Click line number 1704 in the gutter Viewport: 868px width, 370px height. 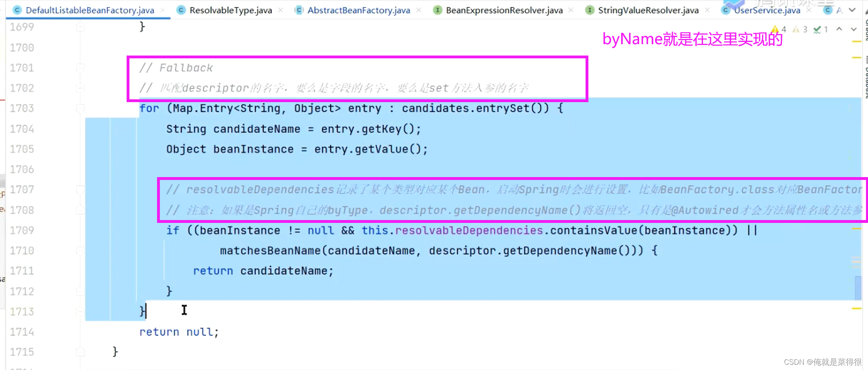22,129
